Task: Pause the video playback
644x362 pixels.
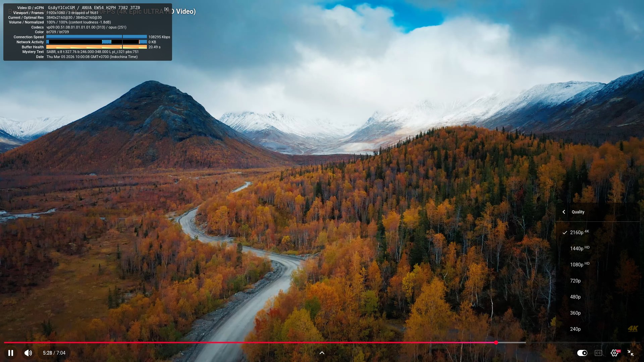Action: [x=11, y=353]
